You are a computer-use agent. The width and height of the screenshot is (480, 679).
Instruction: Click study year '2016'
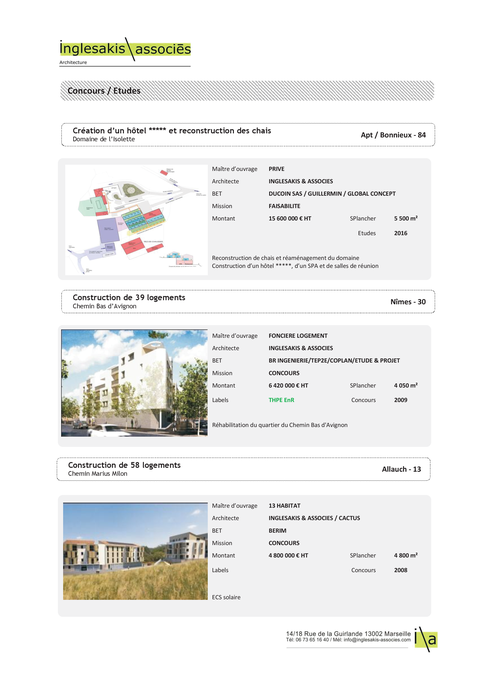click(401, 233)
